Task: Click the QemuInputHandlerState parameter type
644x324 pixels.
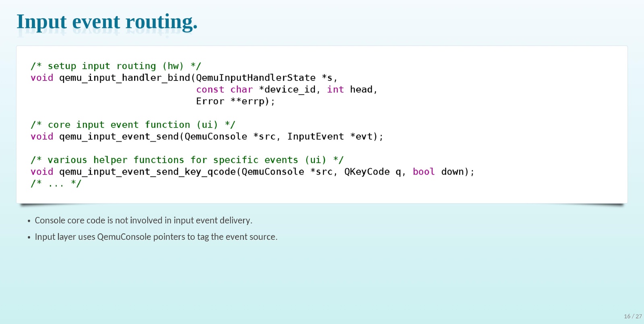Action: tap(255, 78)
